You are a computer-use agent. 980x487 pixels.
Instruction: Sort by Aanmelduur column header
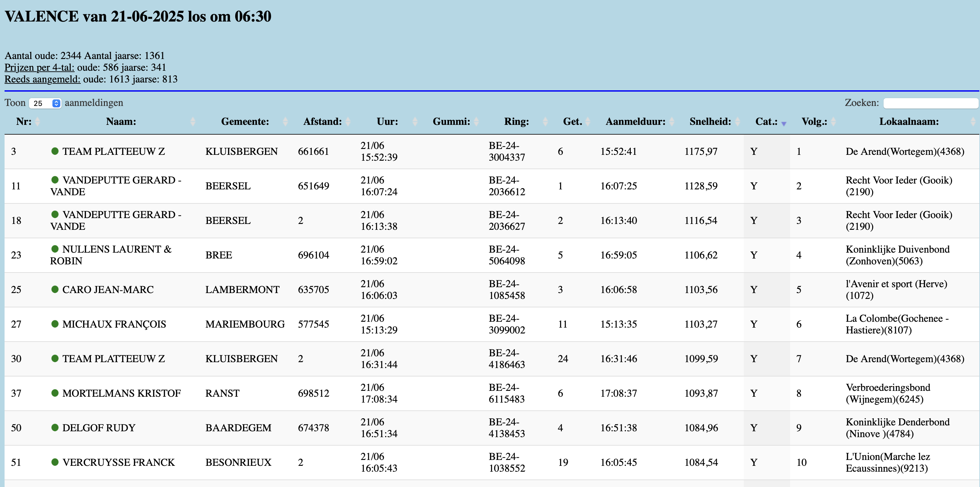point(635,122)
